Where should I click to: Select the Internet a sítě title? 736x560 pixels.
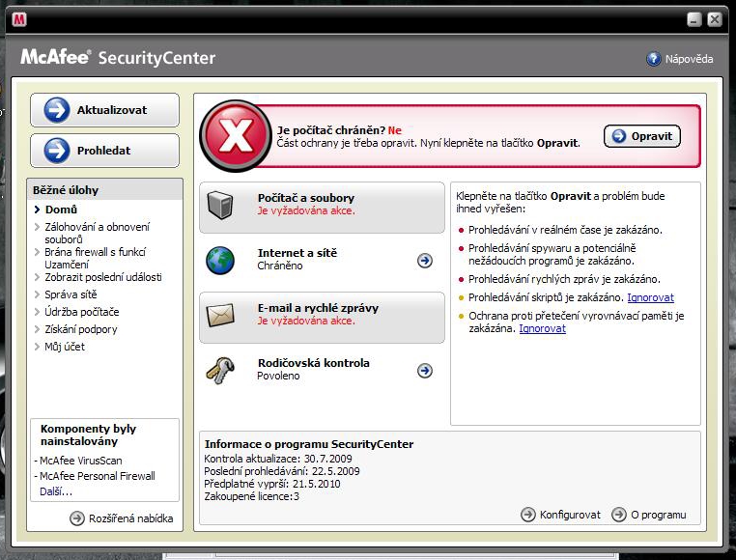[x=297, y=253]
